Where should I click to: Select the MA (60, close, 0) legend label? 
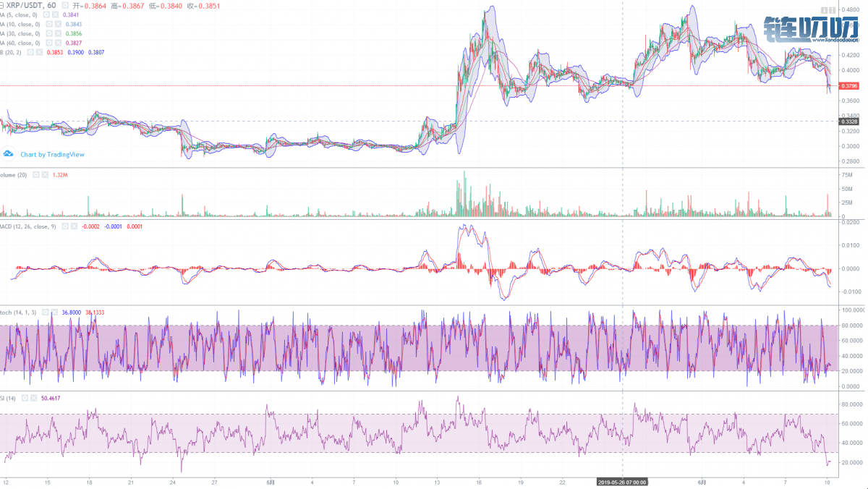click(x=20, y=43)
